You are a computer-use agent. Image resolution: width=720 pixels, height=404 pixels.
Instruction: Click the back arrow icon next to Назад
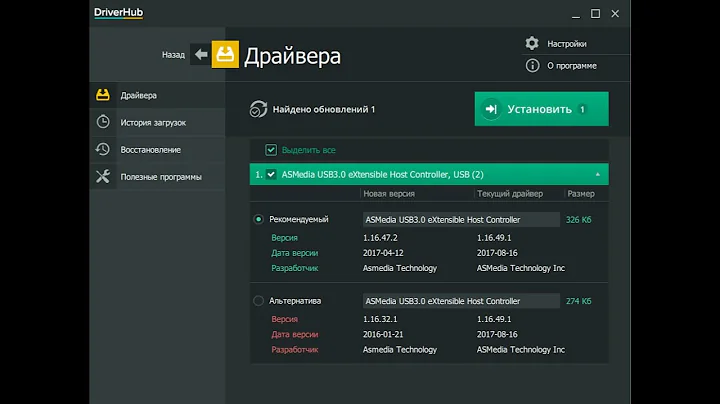coord(200,55)
